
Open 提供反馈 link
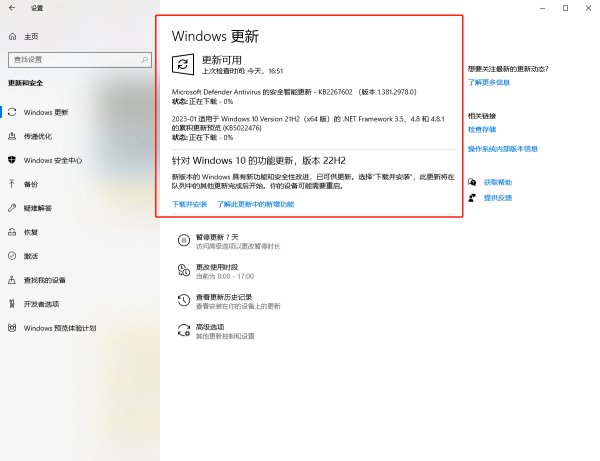coord(498,198)
